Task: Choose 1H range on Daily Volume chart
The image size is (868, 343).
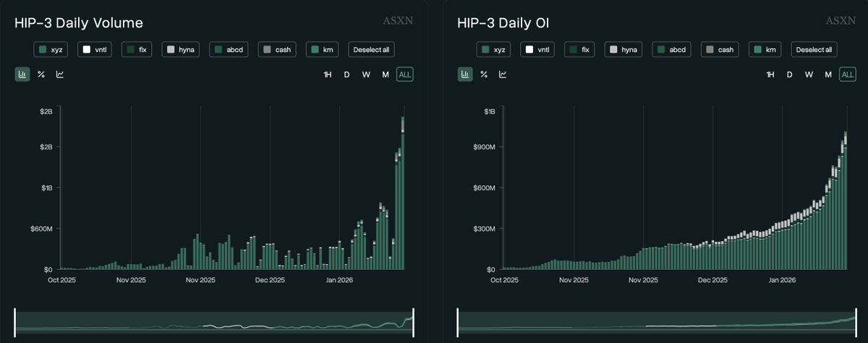Action: [328, 75]
